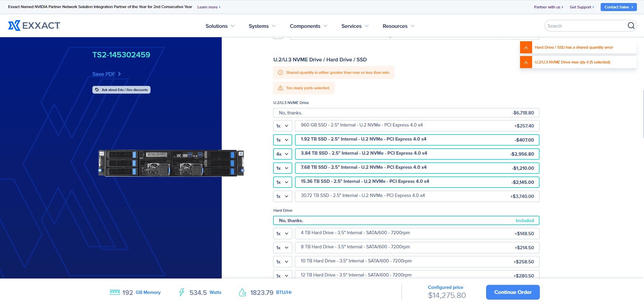
Task: Click the Exxact logo
Action: click(x=34, y=25)
